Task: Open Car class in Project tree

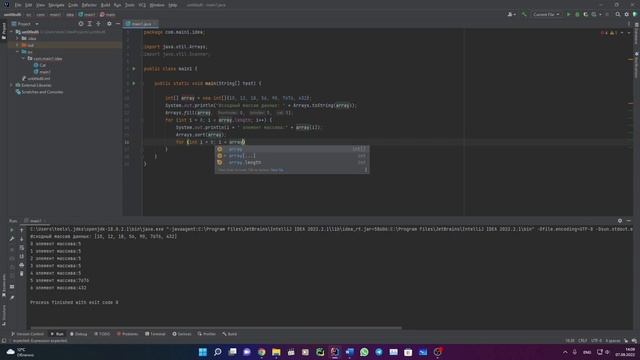Action: tap(40, 65)
